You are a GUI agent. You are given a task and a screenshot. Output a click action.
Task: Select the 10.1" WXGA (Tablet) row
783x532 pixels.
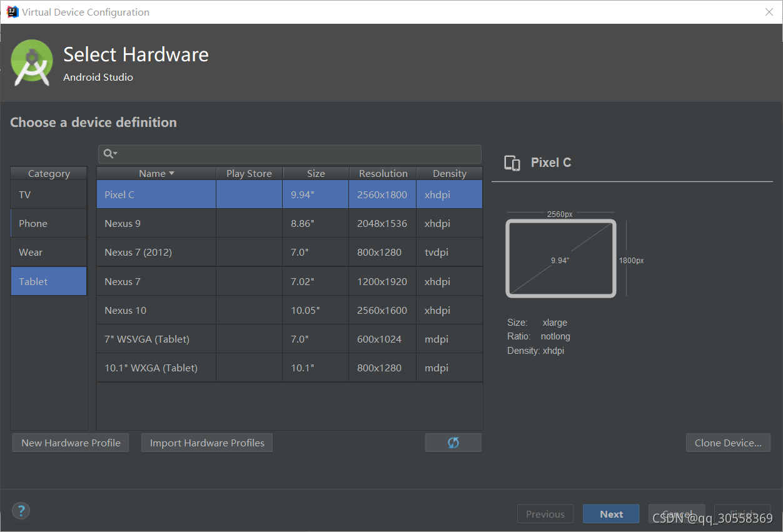290,368
